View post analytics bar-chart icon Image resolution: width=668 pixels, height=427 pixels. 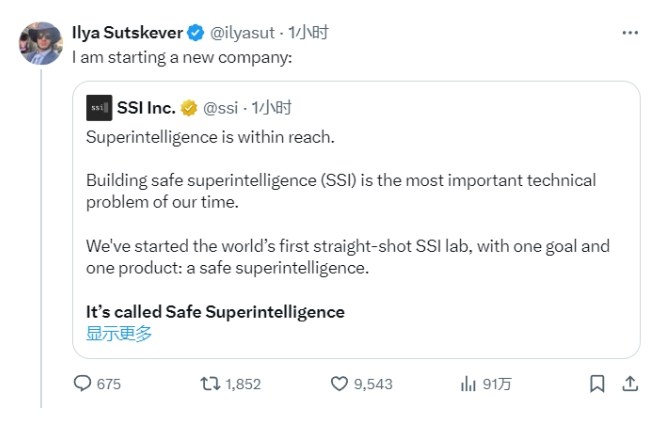(466, 384)
